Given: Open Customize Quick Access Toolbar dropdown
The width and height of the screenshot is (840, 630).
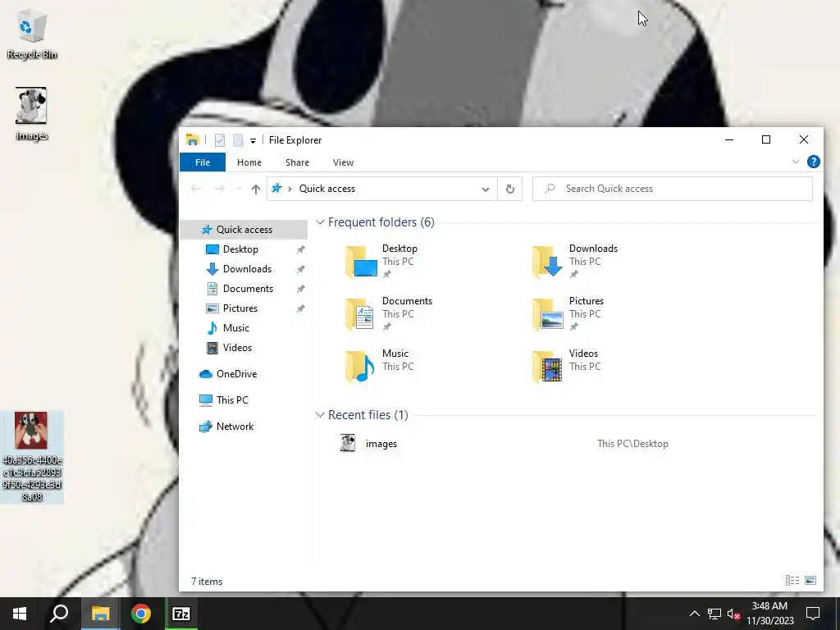Looking at the screenshot, I should 253,141.
